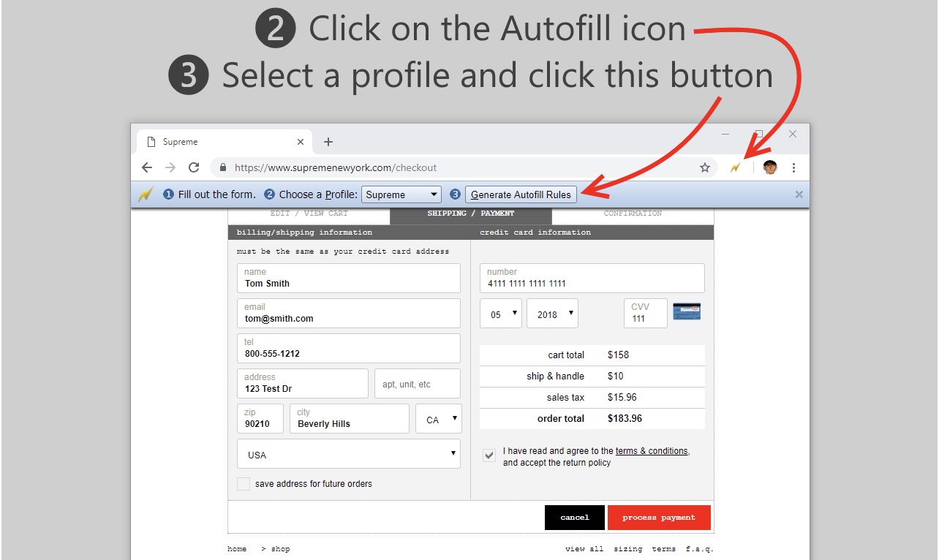This screenshot has width=939, height=560.
Task: Toggle the terms & conditions agreement checkbox
Action: point(489,455)
